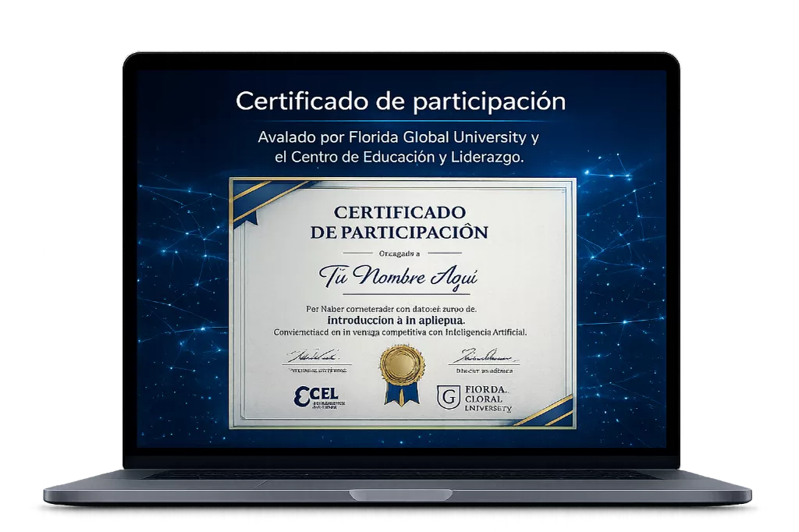Click the laptop trackpad notch
The width and height of the screenshot is (799, 532).
pos(400,494)
